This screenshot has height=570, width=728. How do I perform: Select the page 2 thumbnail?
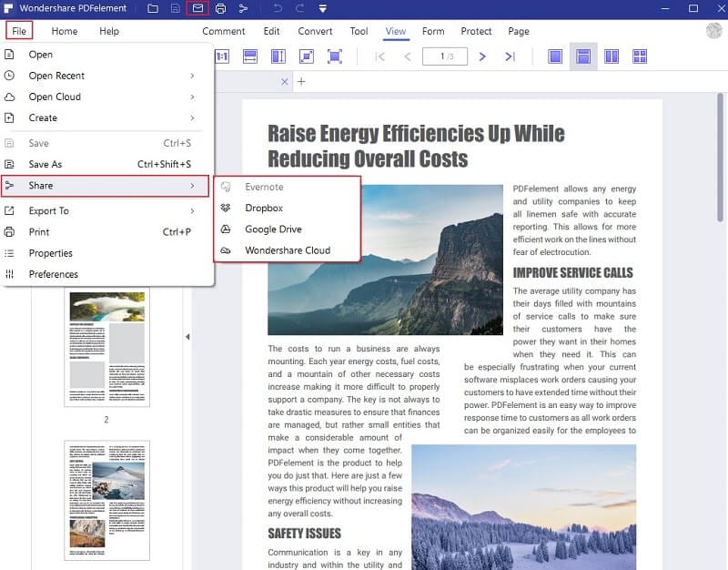[107, 348]
